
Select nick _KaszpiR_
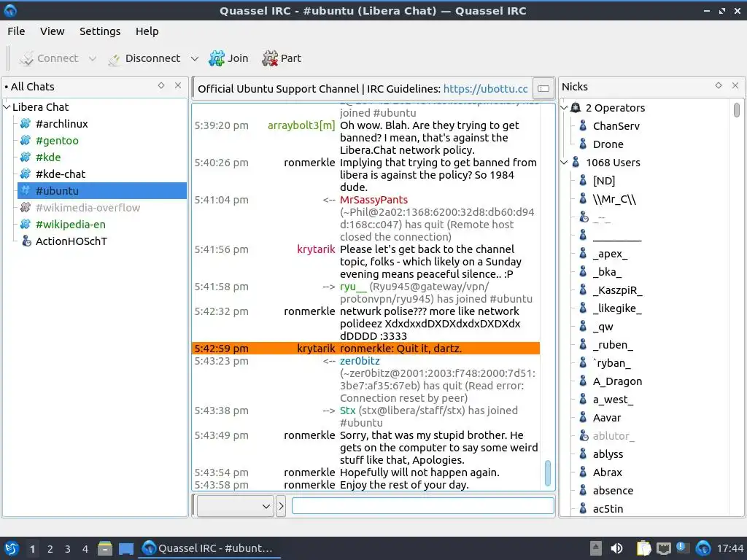tap(617, 290)
